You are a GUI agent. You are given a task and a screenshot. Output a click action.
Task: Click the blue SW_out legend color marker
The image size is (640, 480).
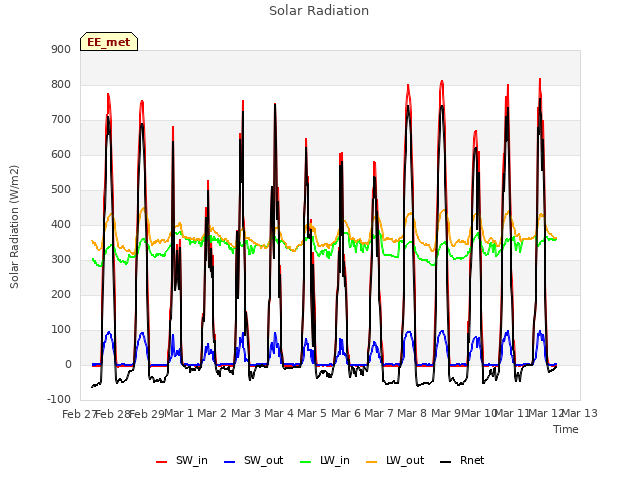(x=230, y=462)
